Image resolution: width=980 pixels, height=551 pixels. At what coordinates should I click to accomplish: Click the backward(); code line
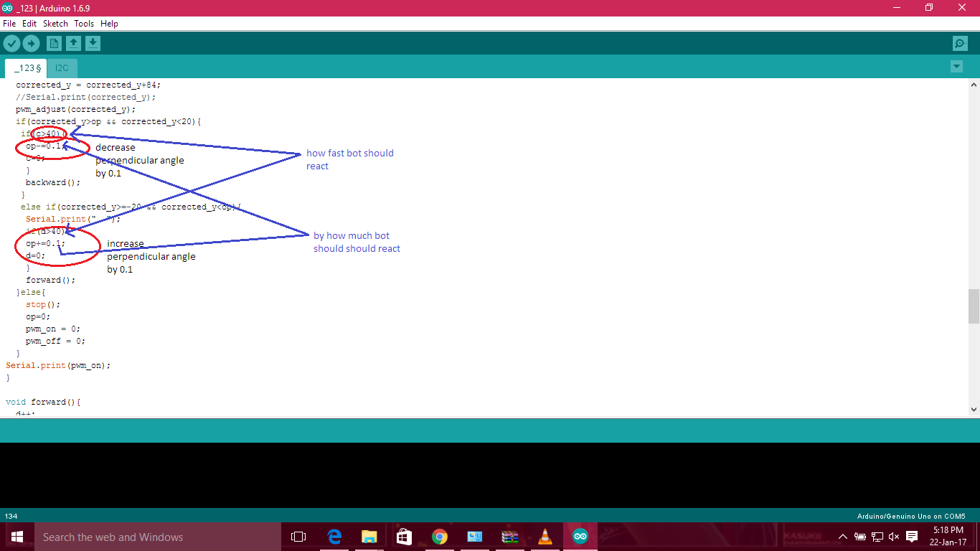53,182
